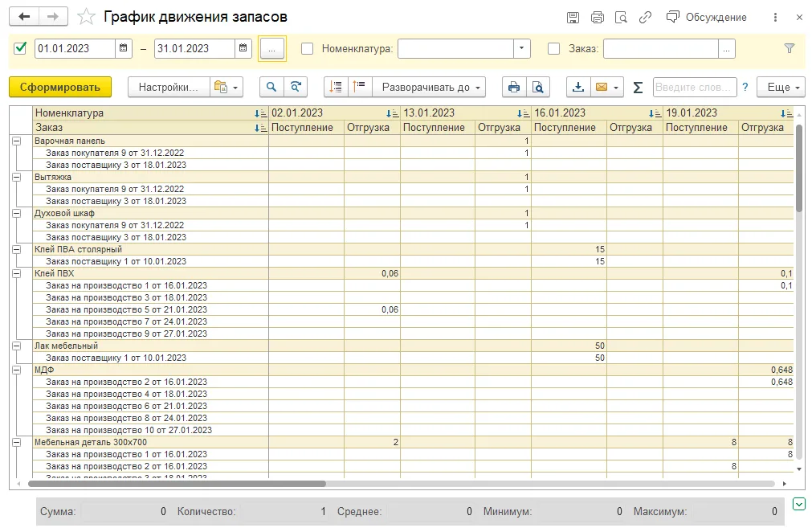Screen dimensions: 812x532
Task: Click the horizontal scrollbar thumb
Action: 177,484
